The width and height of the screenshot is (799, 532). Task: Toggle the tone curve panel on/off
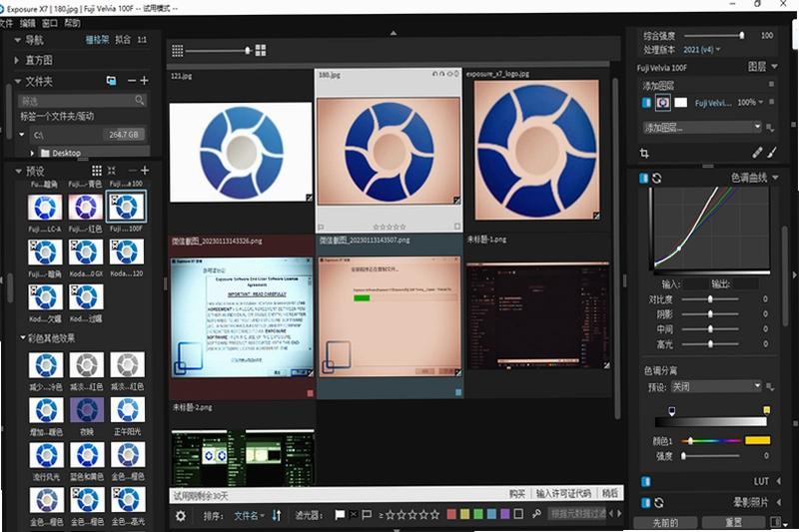pyautogui.click(x=643, y=179)
